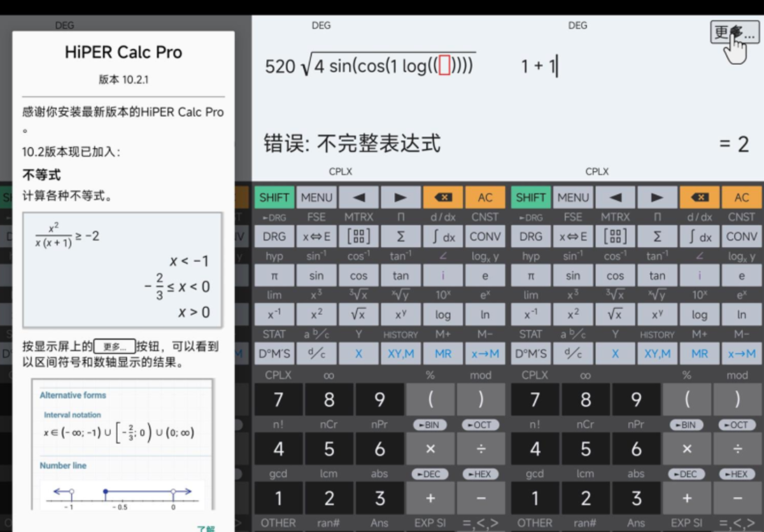Open matrix key in the 1 + 1 calculator
764x532 pixels.
click(x=615, y=237)
